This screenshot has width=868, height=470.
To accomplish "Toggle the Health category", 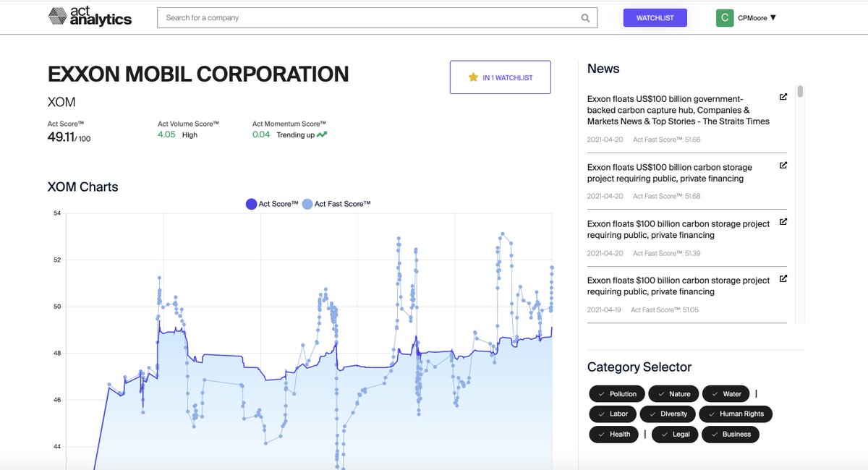I will tap(614, 435).
